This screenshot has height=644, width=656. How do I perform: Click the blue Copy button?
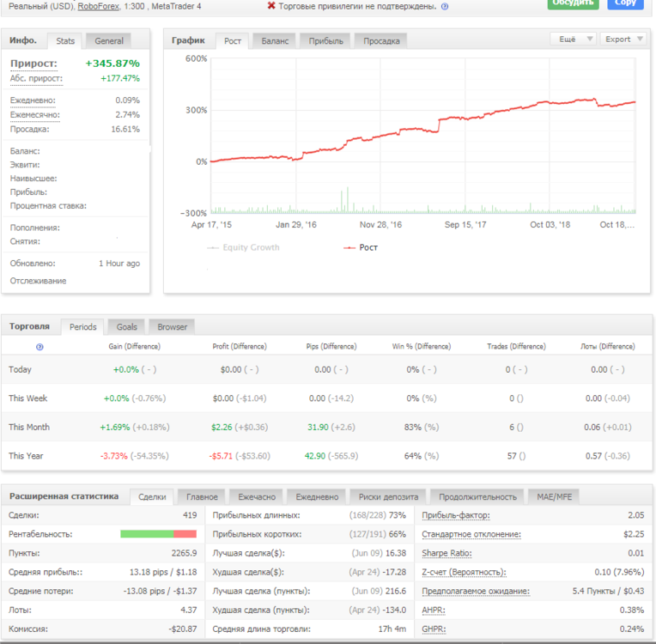coord(625,3)
